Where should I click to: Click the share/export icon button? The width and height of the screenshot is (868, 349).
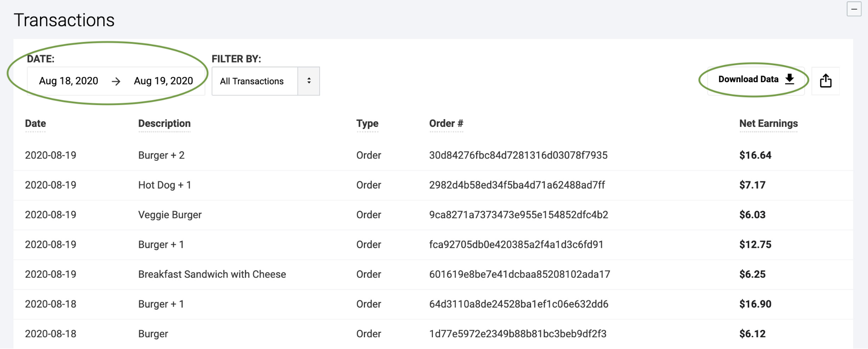coord(825,81)
